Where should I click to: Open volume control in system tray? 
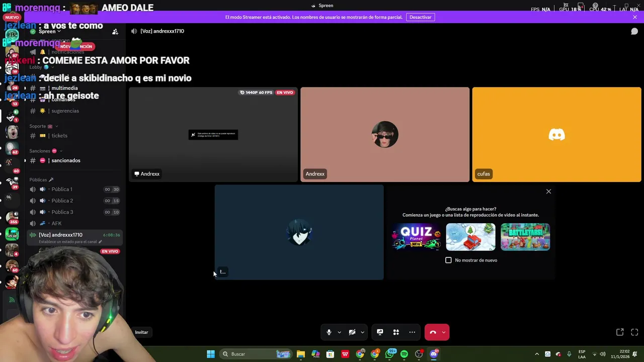tap(603, 354)
